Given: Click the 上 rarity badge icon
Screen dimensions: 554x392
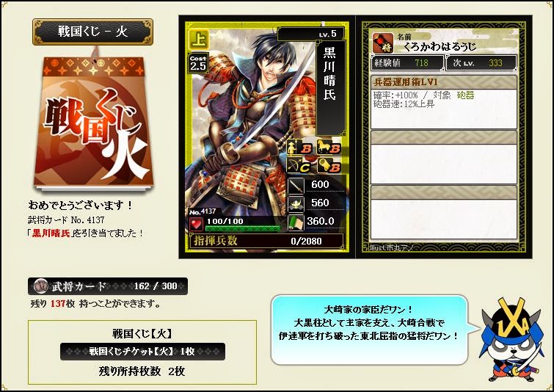Looking at the screenshot, I should [199, 40].
